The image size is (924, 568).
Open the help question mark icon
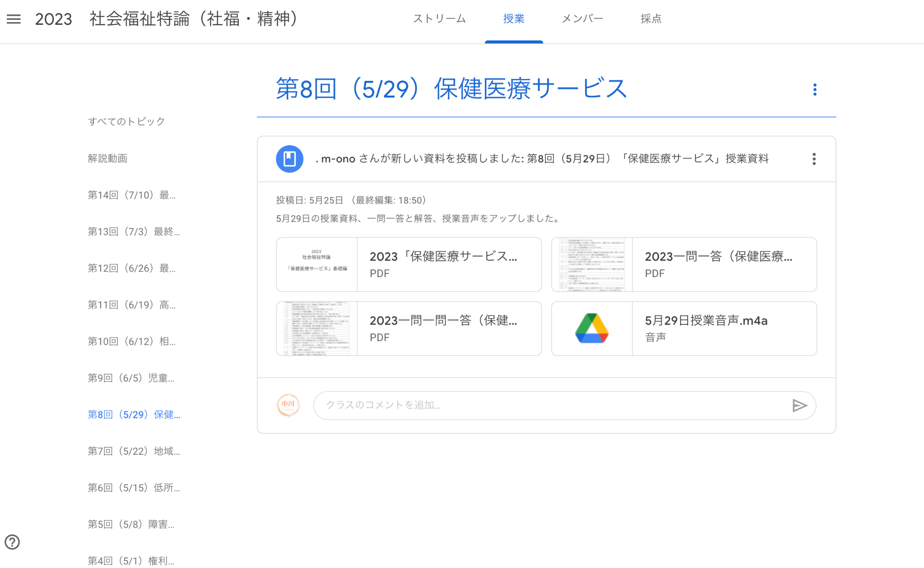12,542
